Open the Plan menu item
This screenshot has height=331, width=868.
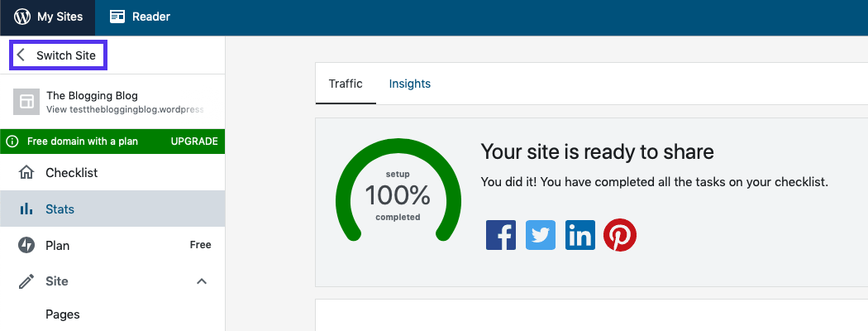pyautogui.click(x=57, y=246)
